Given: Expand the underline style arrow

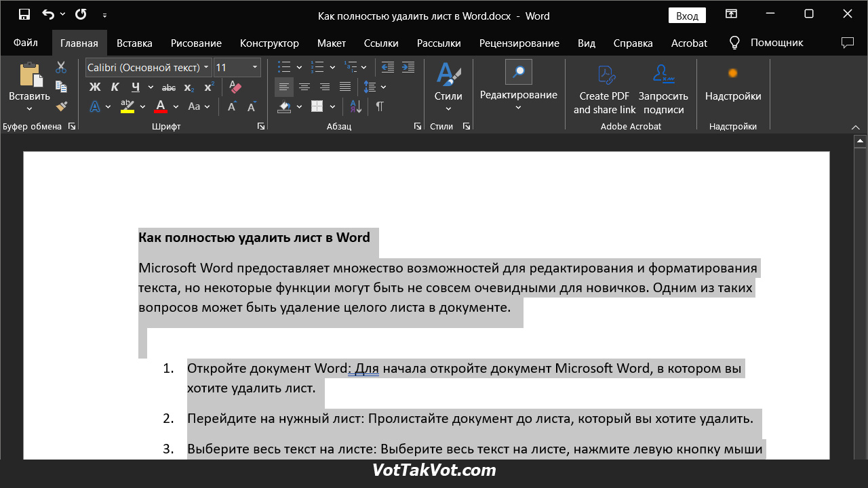Looking at the screenshot, I should click(151, 87).
